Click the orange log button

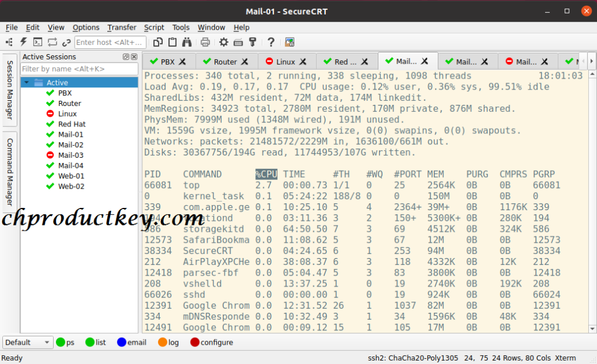click(168, 342)
